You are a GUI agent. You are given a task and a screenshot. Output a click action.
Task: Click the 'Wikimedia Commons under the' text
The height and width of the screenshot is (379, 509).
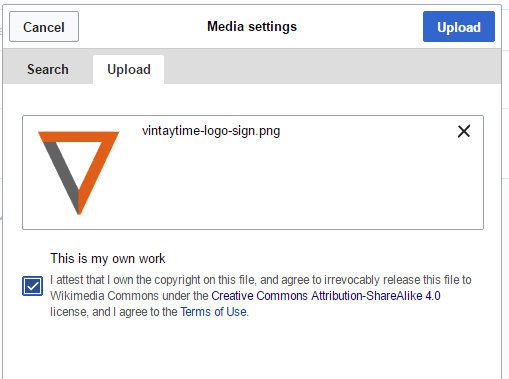point(129,296)
